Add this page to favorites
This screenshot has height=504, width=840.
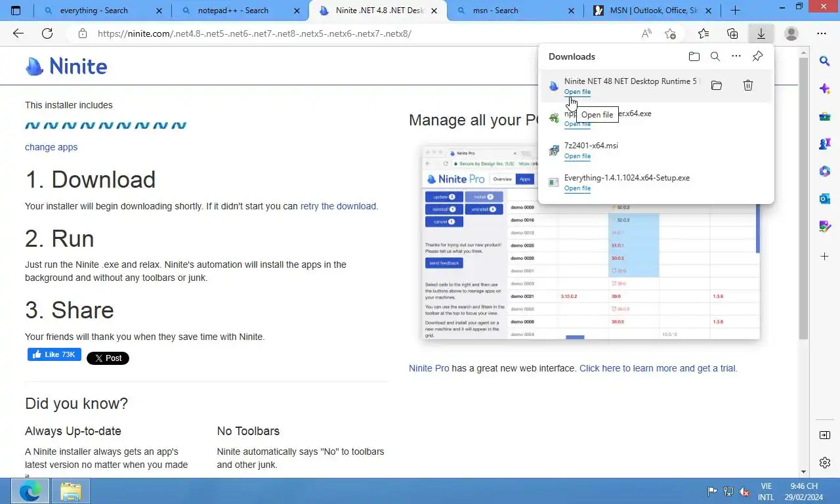670,33
